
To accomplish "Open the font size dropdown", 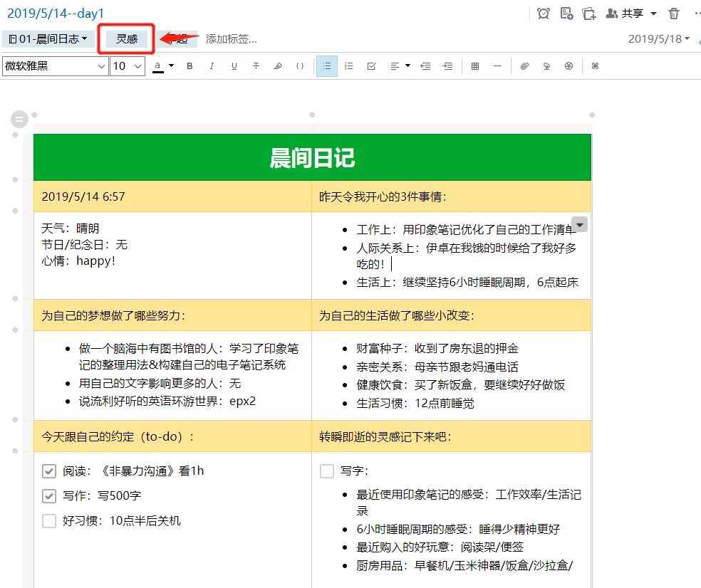I will (x=128, y=66).
